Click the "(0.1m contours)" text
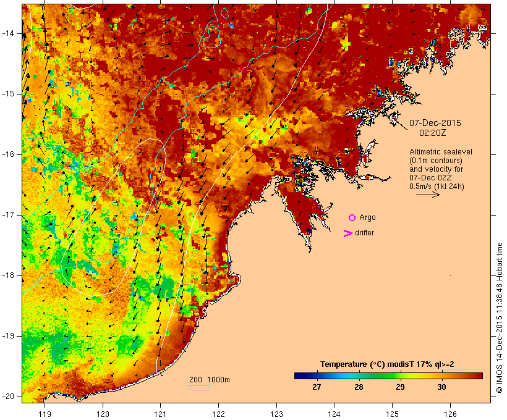The image size is (507, 420). [436, 161]
